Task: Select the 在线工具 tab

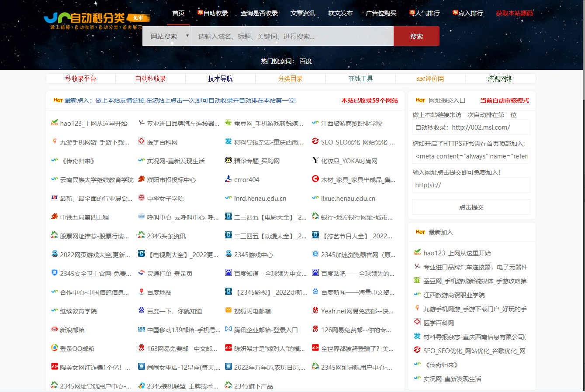Action: [360, 79]
